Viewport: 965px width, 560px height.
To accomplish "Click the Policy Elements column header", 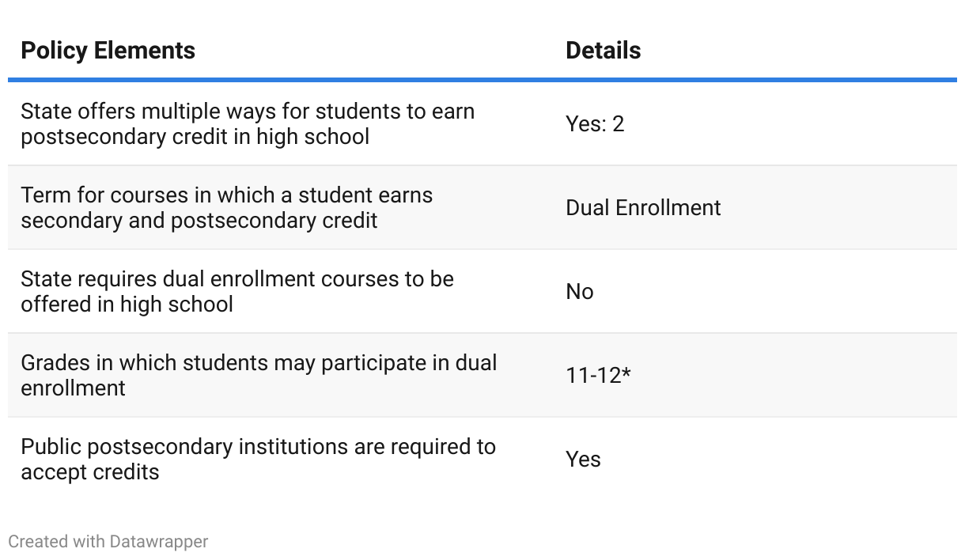I will click(108, 51).
